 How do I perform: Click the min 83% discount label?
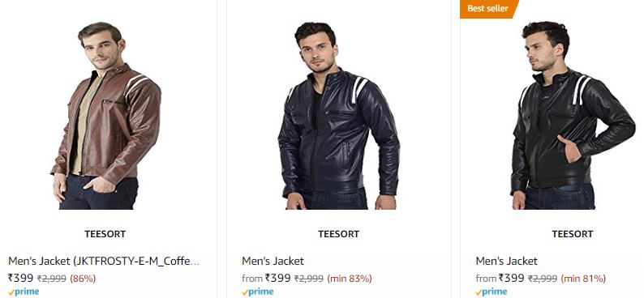[x=350, y=279]
